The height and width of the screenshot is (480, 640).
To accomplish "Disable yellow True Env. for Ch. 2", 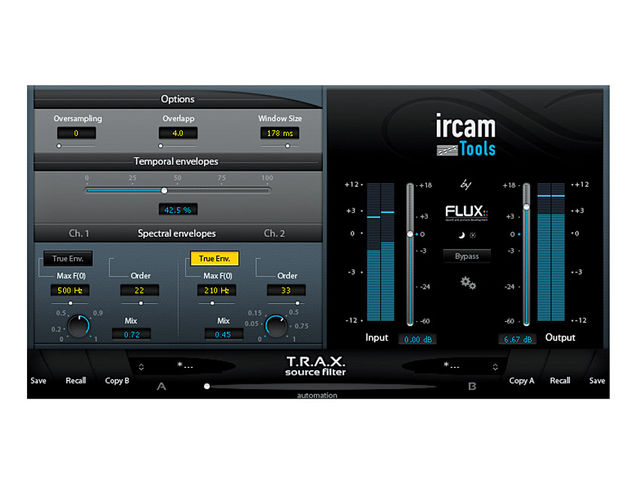I will click(214, 258).
